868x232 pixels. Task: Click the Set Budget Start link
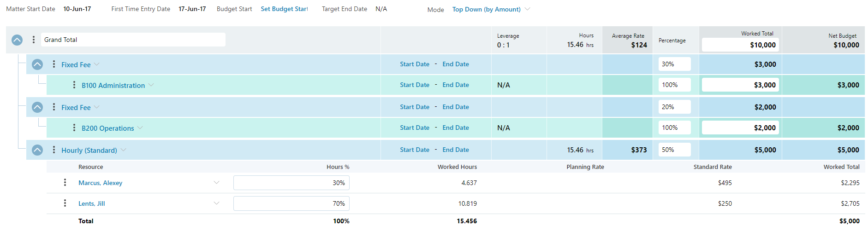tap(284, 9)
